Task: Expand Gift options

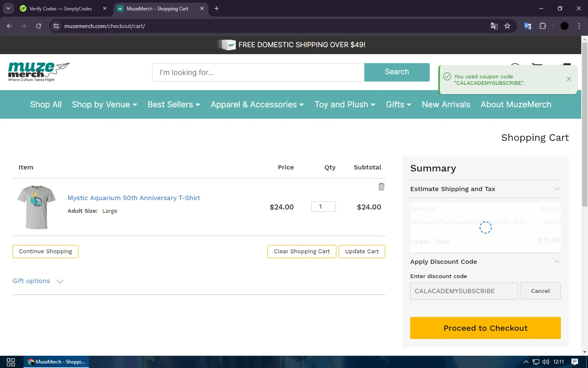Action: [38, 281]
